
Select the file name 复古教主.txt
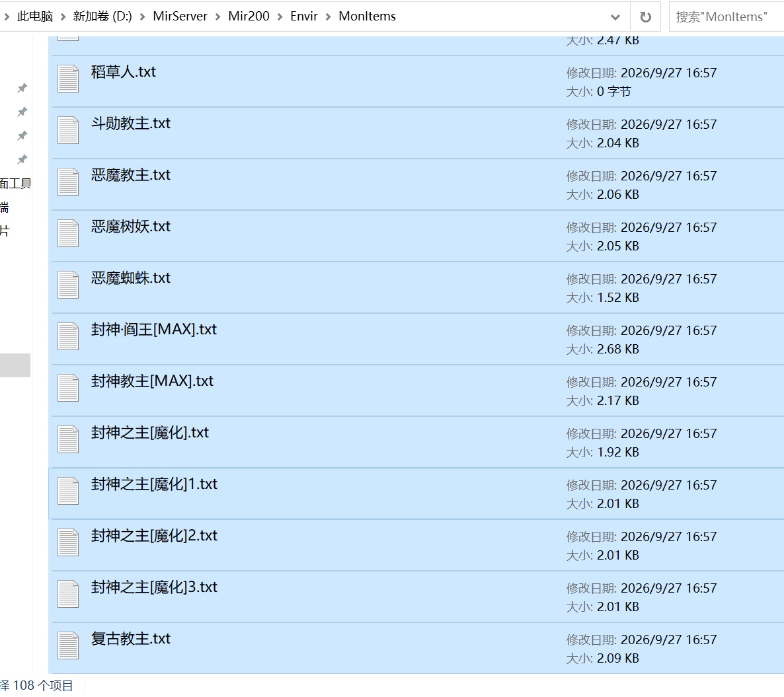tap(130, 639)
